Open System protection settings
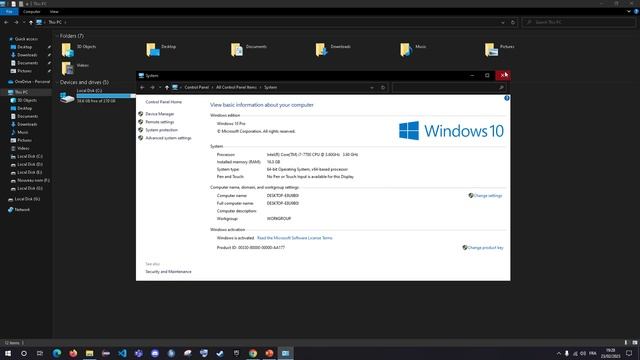This screenshot has width=640, height=360. point(162,130)
